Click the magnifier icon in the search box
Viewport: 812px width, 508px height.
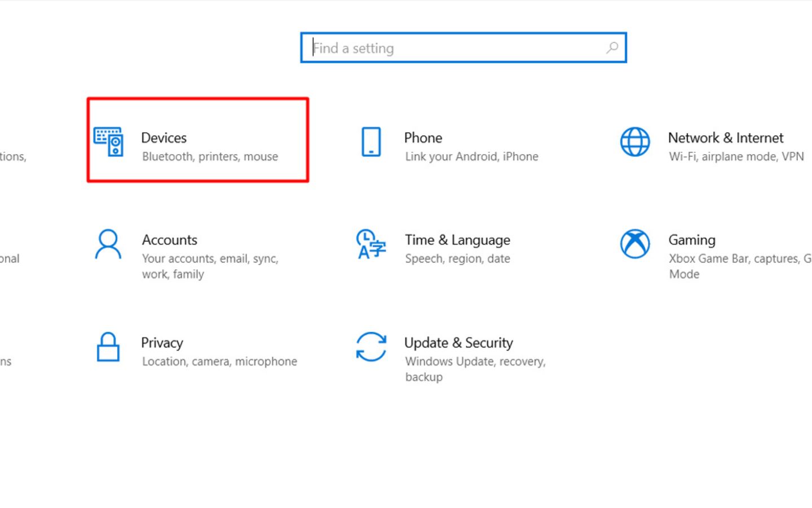612,48
